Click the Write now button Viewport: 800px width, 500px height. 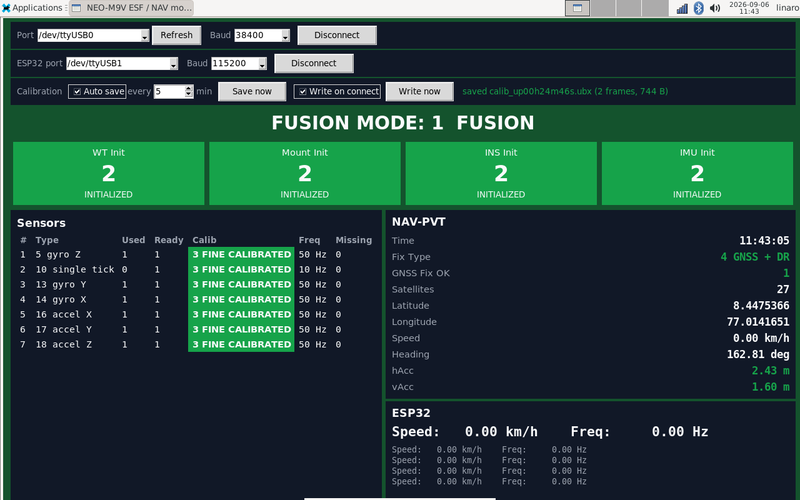tap(419, 91)
